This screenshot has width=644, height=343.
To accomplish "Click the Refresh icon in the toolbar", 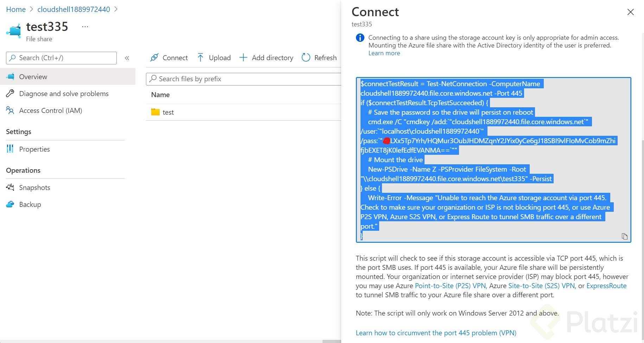I will 305,57.
